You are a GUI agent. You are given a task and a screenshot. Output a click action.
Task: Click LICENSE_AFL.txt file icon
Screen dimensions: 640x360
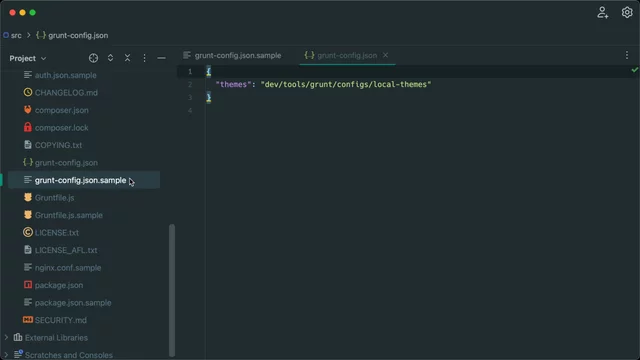click(27, 250)
